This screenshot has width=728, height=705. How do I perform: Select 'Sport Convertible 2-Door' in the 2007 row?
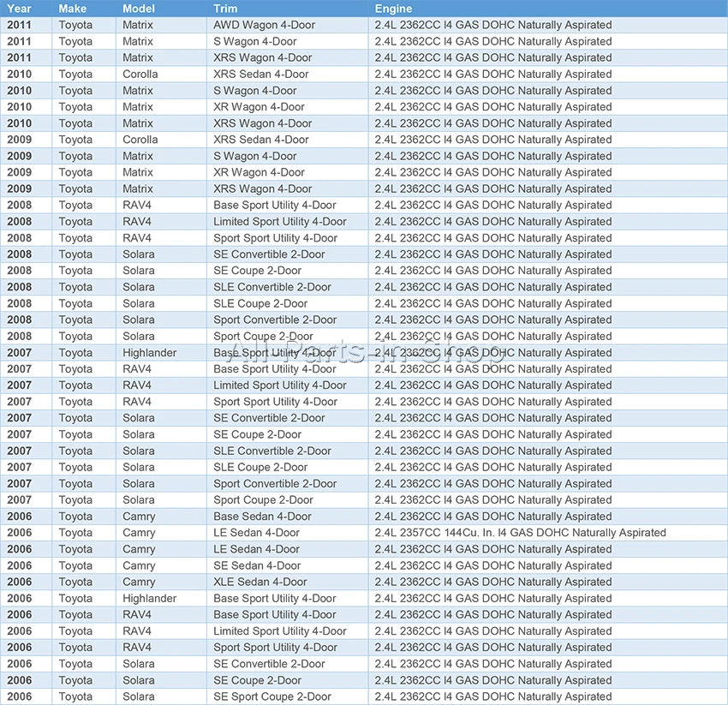275,483
